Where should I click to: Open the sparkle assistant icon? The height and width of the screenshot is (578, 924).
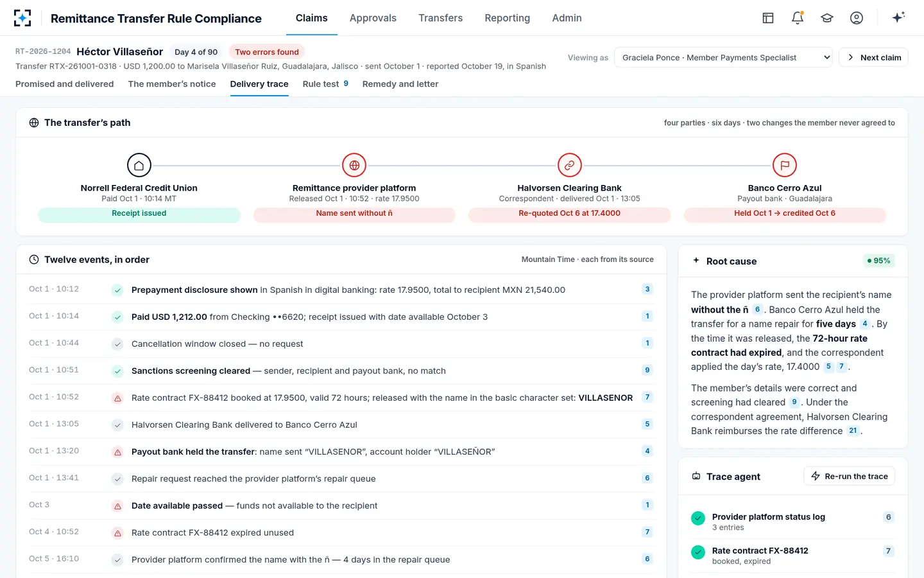tap(898, 17)
